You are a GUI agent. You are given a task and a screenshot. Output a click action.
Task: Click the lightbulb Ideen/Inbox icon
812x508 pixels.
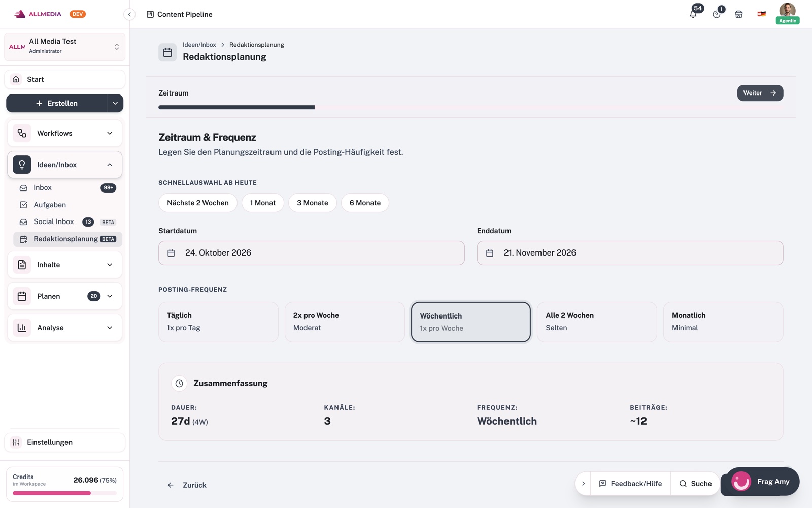coord(22,165)
